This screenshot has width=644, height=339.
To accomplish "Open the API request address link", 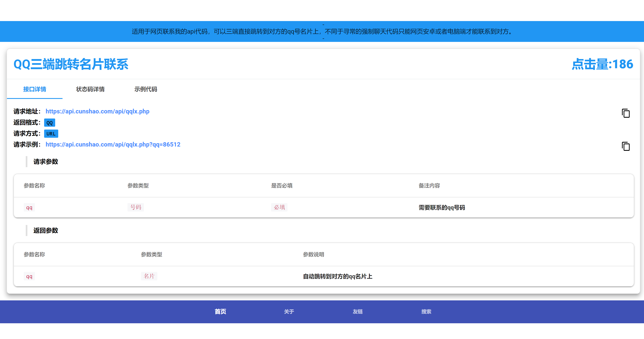I will click(x=97, y=112).
